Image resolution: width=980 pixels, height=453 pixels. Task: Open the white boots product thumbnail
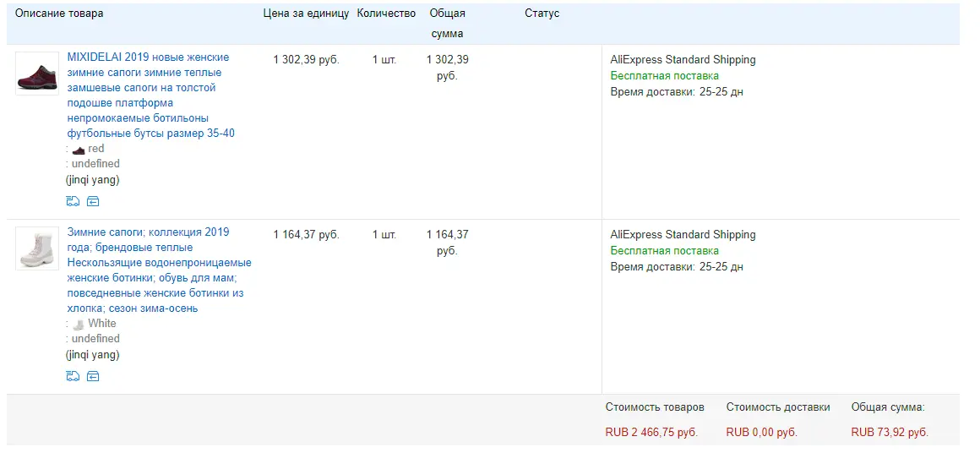point(37,248)
